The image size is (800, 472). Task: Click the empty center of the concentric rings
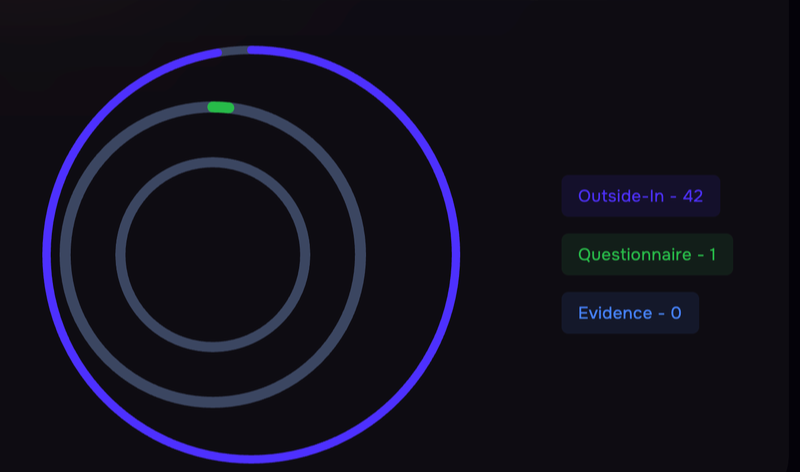[x=213, y=254]
